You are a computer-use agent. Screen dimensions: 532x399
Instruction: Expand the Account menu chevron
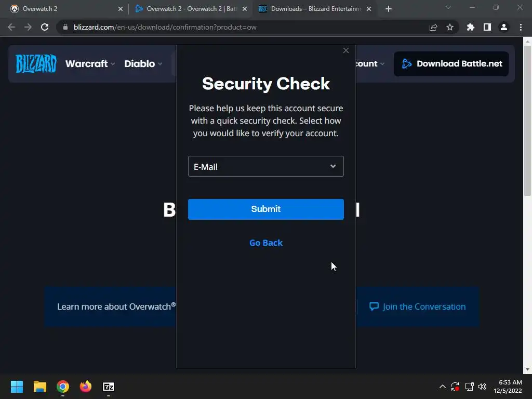(382, 64)
